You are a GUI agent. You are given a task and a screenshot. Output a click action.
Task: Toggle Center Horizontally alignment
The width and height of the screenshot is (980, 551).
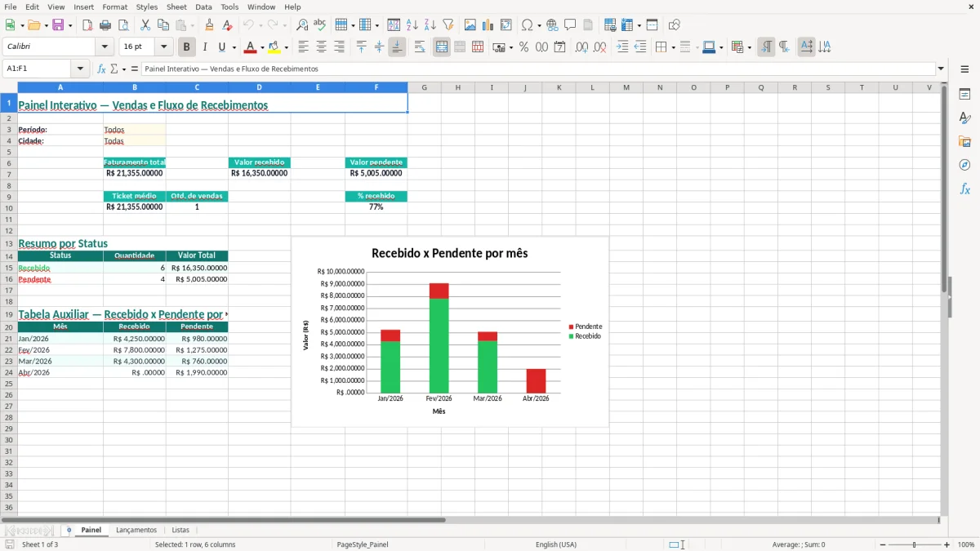pyautogui.click(x=322, y=47)
